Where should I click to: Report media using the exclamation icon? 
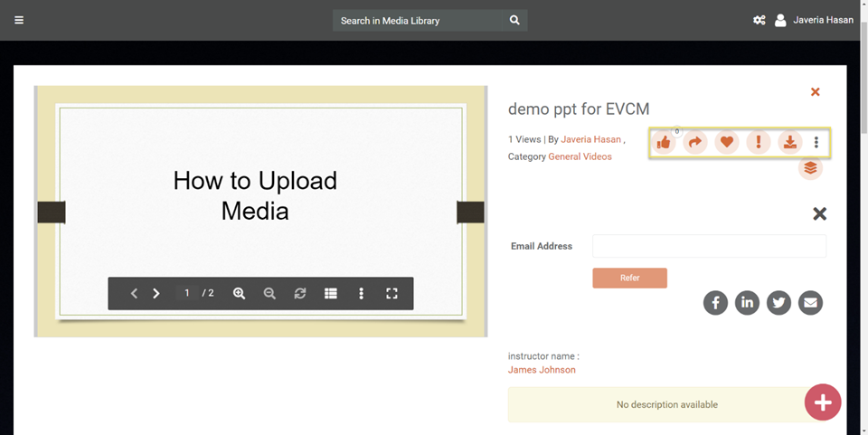[759, 143]
